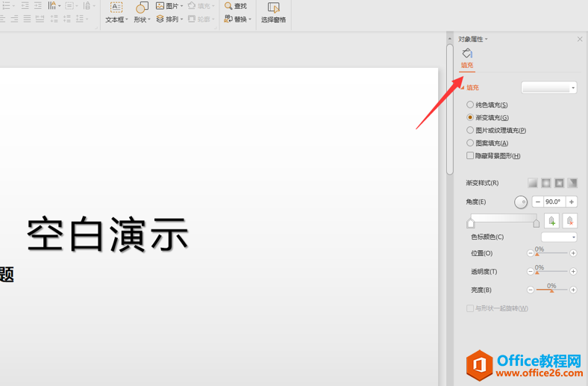
Task: Click the text box (文本框) tool icon
Action: tap(116, 7)
